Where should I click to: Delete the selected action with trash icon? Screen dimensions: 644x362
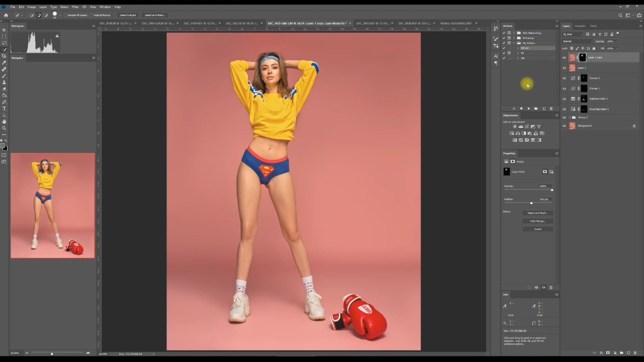(551, 109)
